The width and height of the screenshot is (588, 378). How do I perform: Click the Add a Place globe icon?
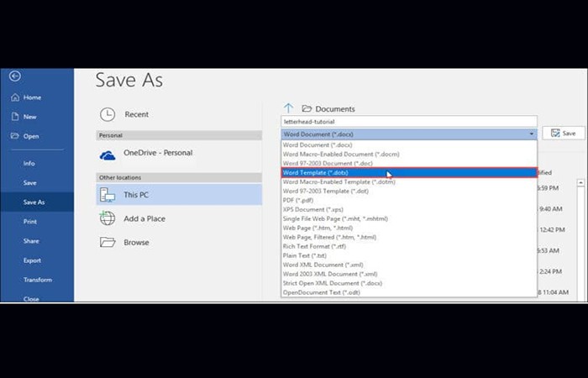(108, 218)
